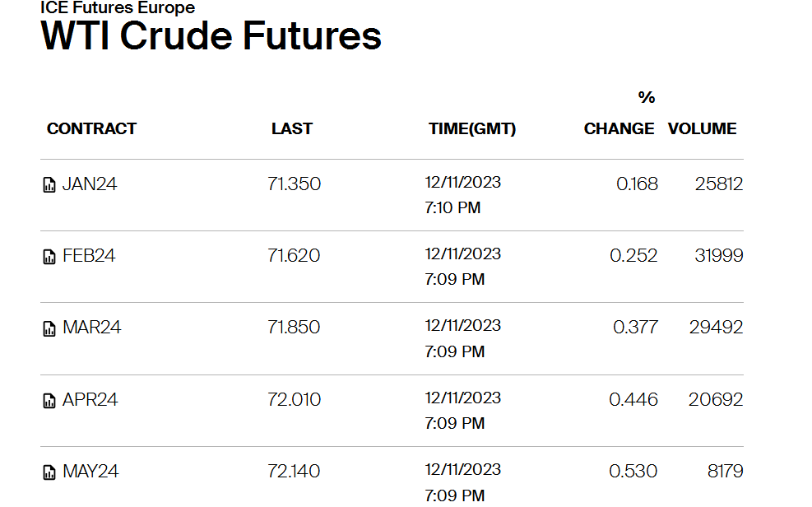Select the APR24 contract link
The image size is (812, 507).
(x=90, y=399)
